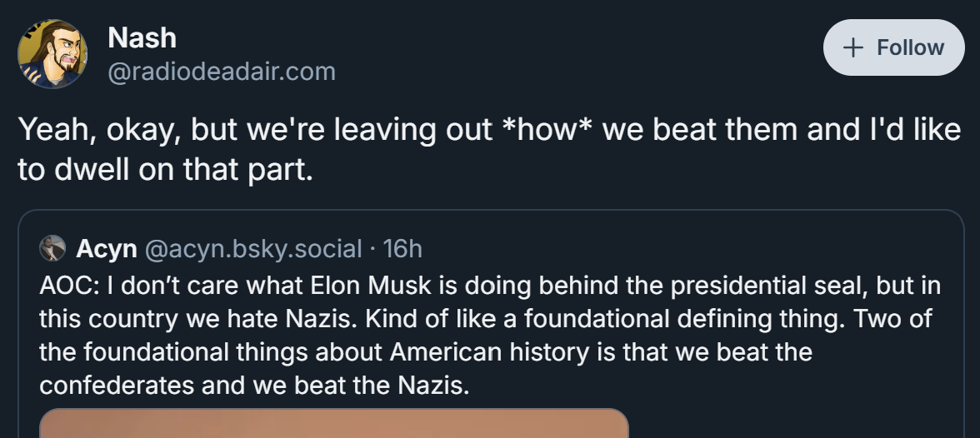Visit the @acyn.bsky.social handle
The height and width of the screenshot is (438, 980).
click(x=253, y=249)
